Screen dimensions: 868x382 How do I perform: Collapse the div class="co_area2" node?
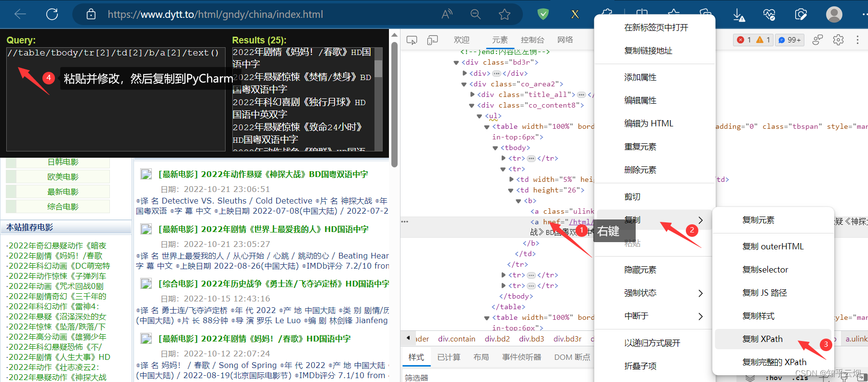[x=464, y=84]
